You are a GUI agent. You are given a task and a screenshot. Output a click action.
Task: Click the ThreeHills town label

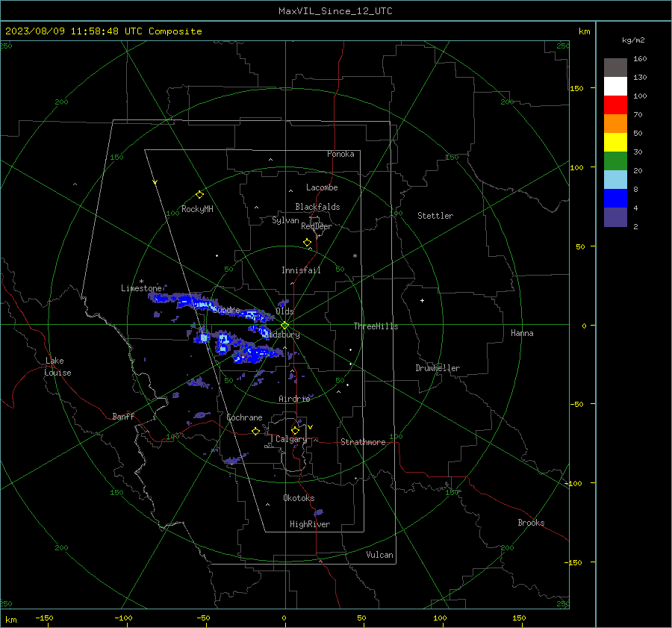tap(376, 326)
